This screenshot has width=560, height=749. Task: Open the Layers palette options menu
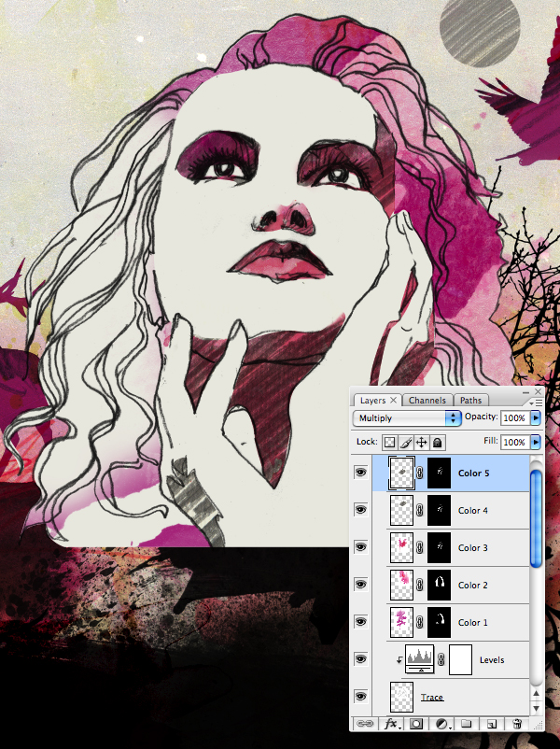click(537, 403)
